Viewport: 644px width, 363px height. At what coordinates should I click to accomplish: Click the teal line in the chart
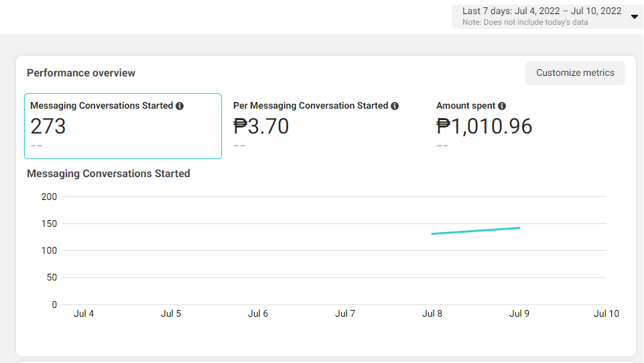coord(476,231)
